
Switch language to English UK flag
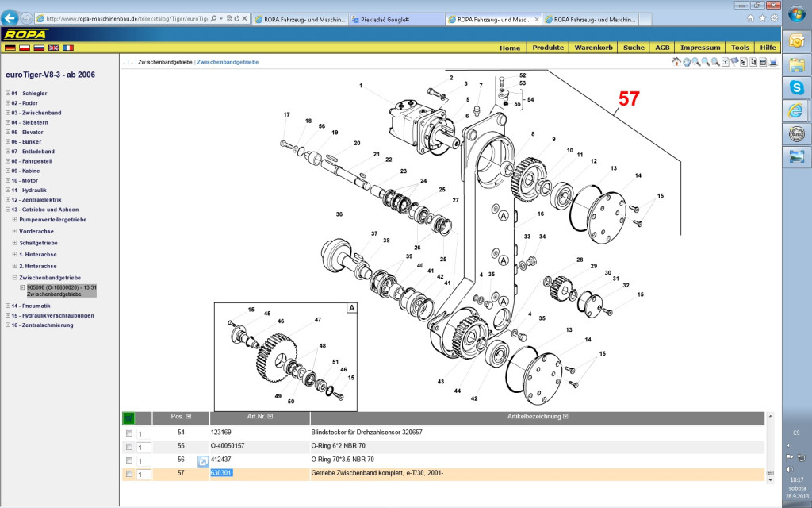[x=53, y=48]
